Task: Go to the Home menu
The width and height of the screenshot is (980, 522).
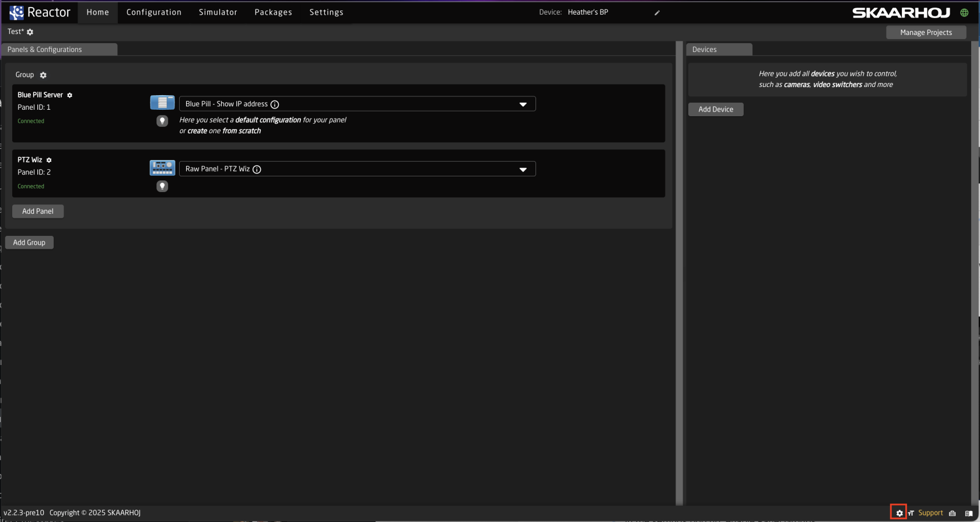Action: click(x=98, y=12)
